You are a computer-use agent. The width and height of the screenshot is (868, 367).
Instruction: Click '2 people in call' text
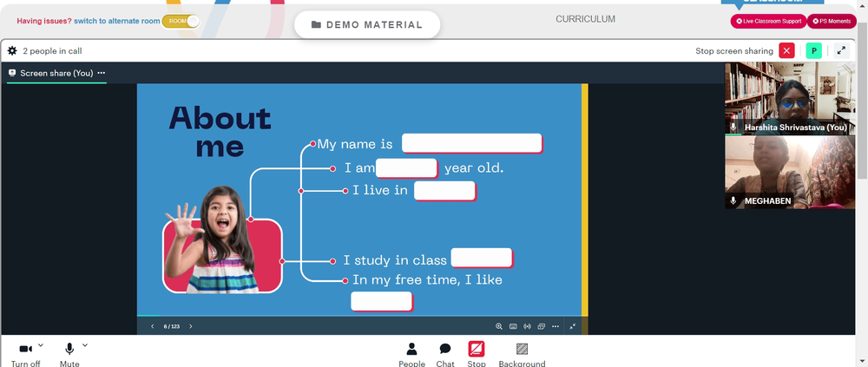(x=53, y=51)
